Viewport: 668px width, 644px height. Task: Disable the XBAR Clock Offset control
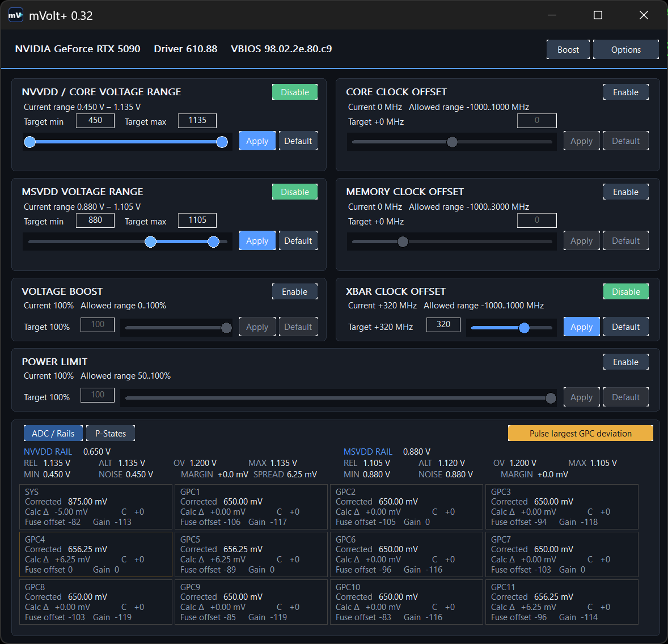pos(625,292)
